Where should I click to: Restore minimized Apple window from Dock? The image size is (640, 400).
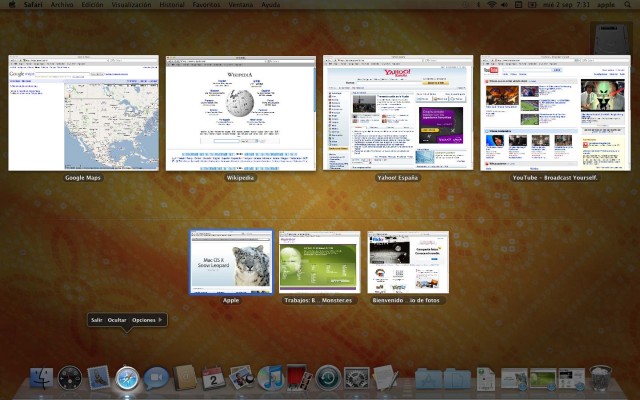514,378
